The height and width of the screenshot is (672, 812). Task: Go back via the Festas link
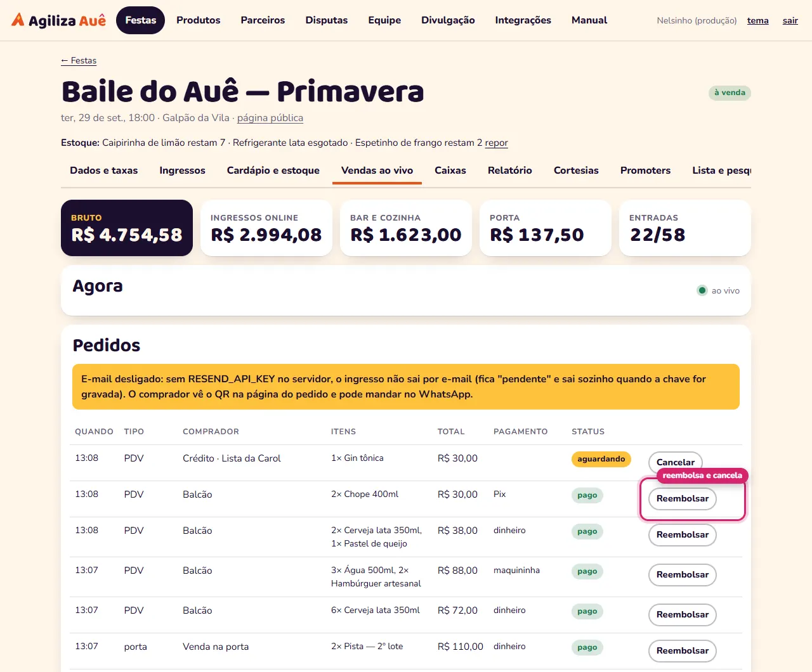pos(79,61)
